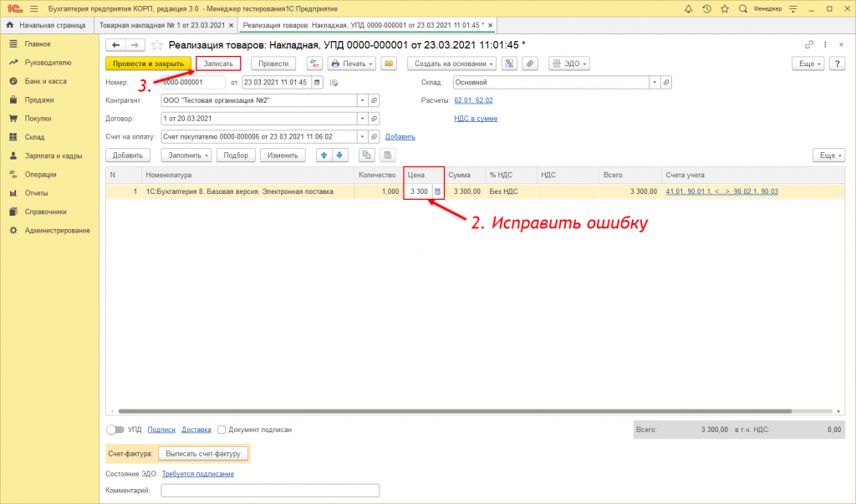Click Провести и закрыть button
856x504 pixels.
(149, 64)
